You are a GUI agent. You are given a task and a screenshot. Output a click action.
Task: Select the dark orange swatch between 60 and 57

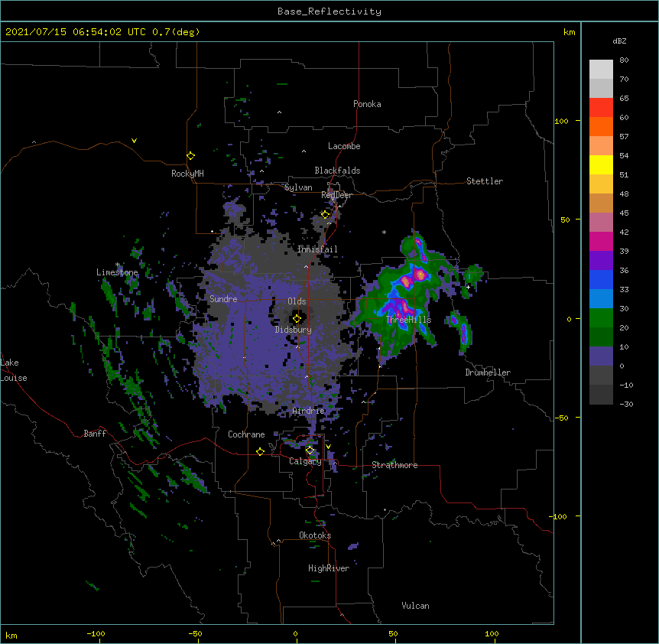[601, 126]
